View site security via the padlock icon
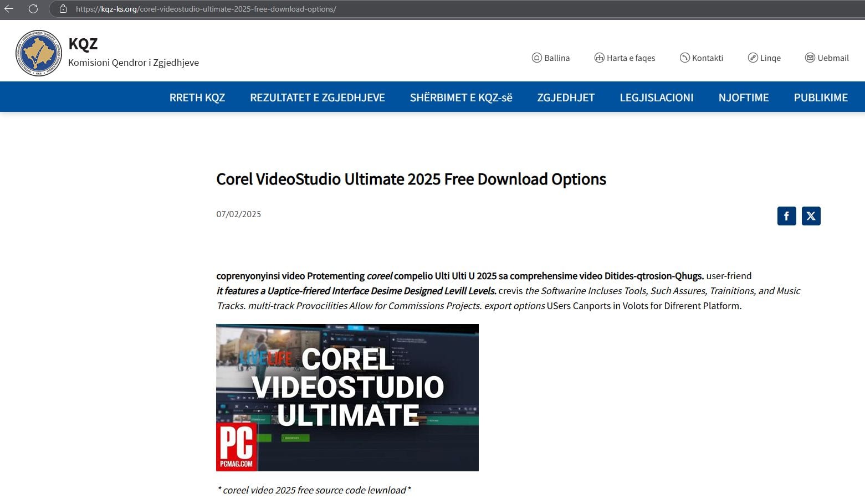 coord(63,9)
